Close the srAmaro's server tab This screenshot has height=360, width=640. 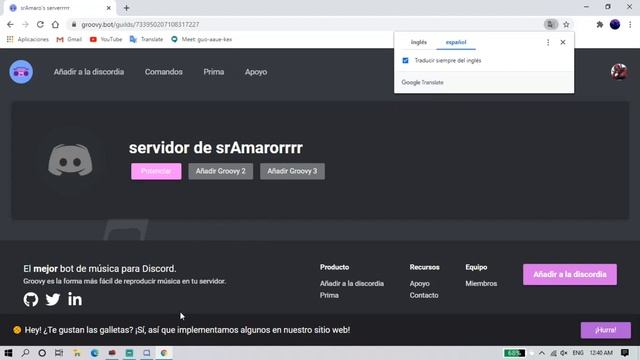pos(109,8)
